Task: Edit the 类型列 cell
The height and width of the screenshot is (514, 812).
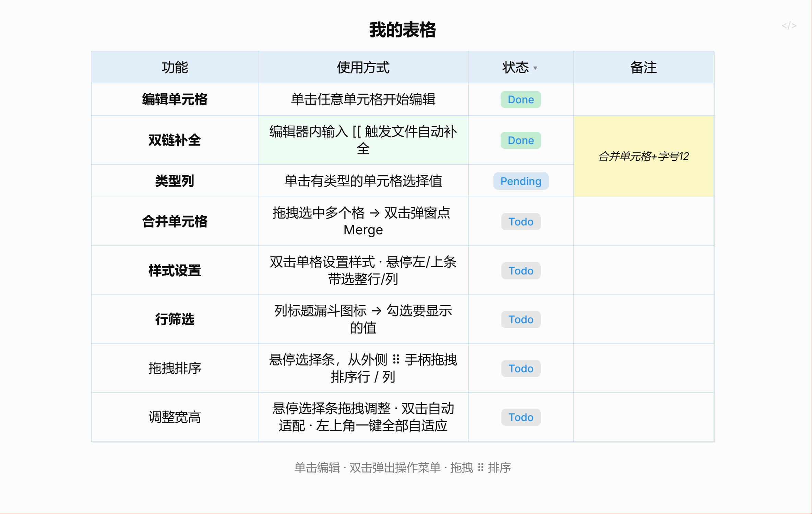Action: coord(175,181)
